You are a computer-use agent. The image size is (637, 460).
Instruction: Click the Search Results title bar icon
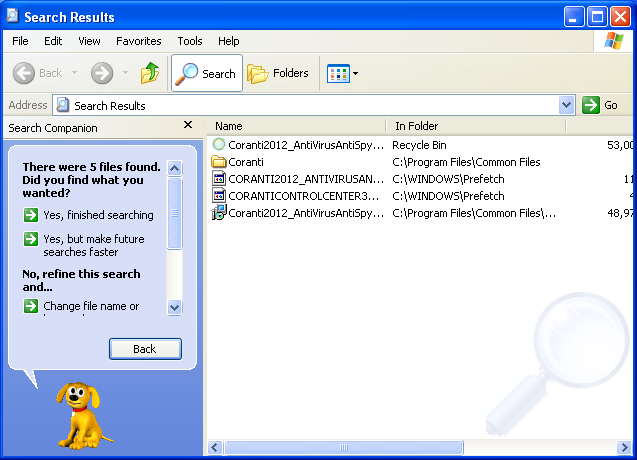tap(13, 15)
